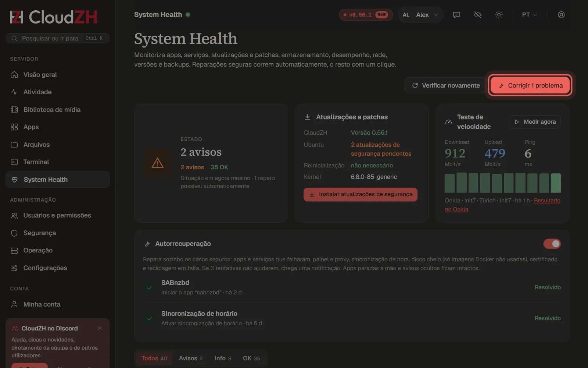Click Medir agora button

point(535,122)
